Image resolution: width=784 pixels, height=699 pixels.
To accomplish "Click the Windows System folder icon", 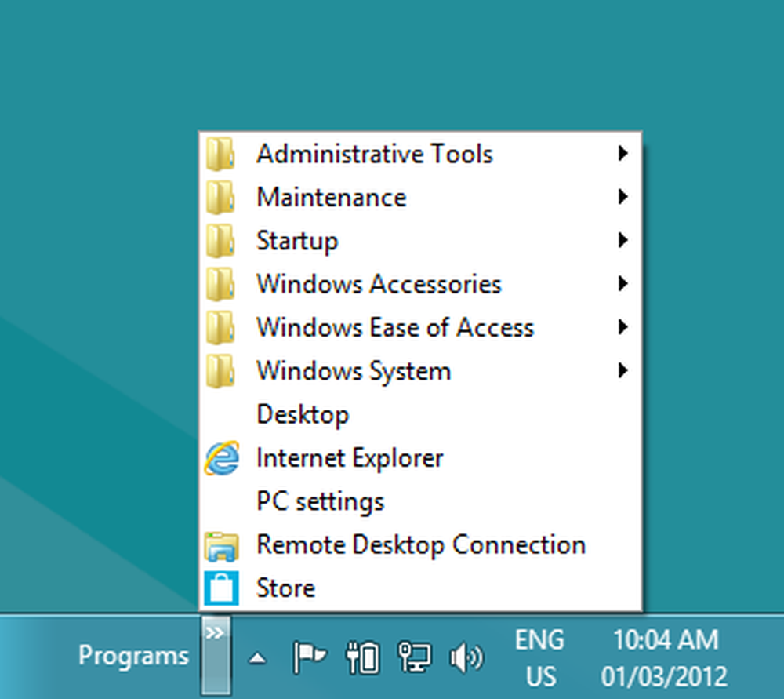I will pos(220,371).
